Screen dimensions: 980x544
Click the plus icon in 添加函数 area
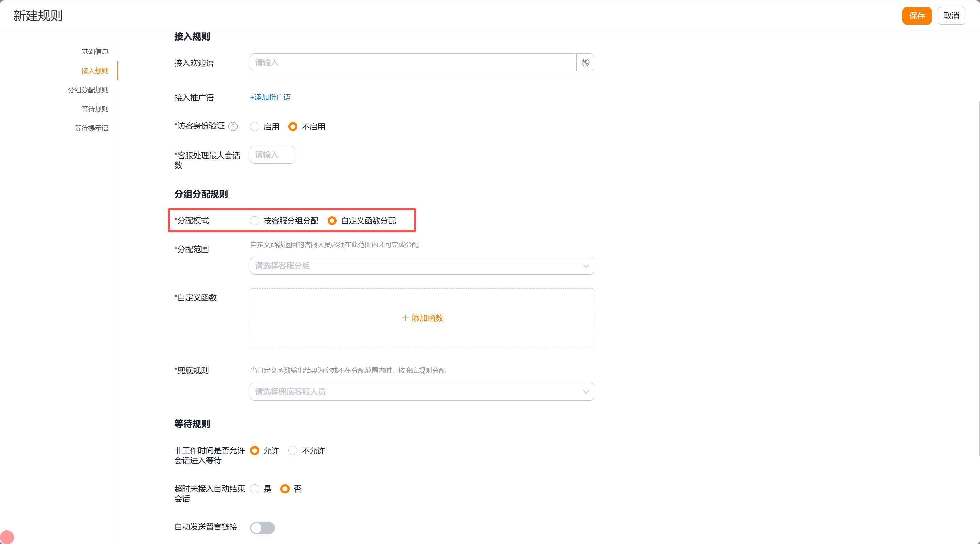click(405, 318)
